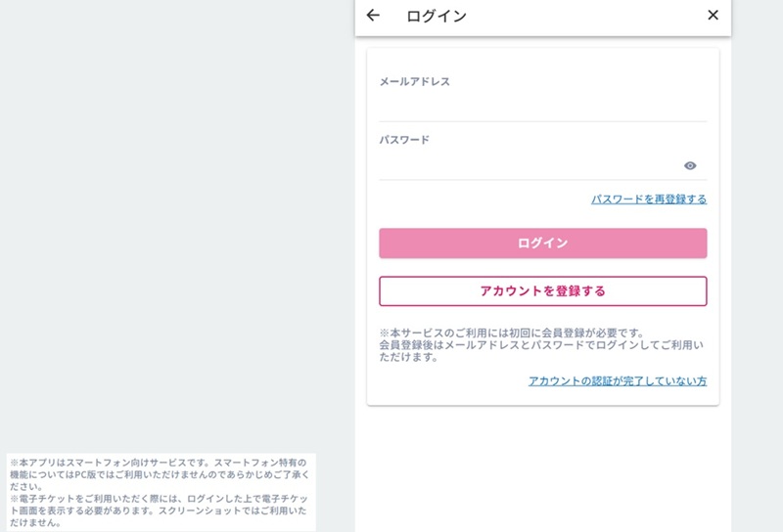The height and width of the screenshot is (532, 783).
Task: Click the メールアドレス field label
Action: 414,81
